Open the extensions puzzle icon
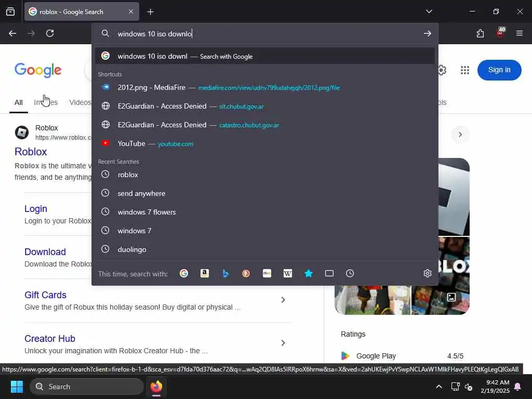Screen dimensions: 532x399 coord(480,33)
